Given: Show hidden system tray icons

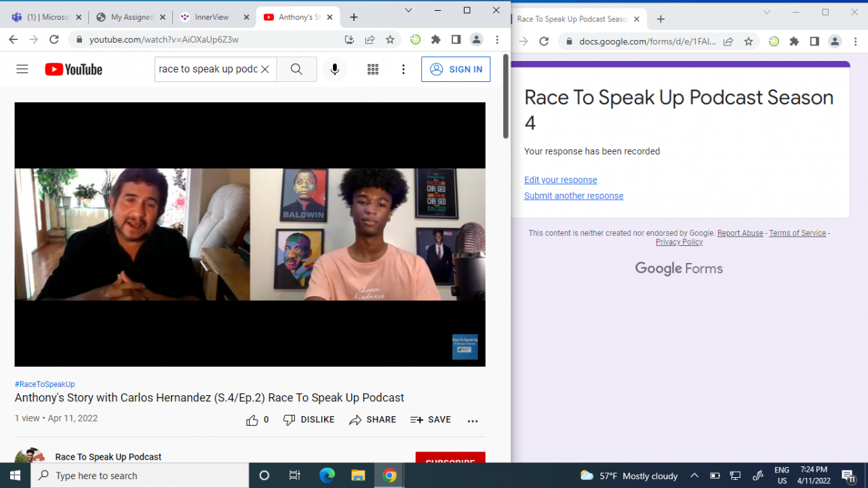Looking at the screenshot, I should [x=694, y=476].
